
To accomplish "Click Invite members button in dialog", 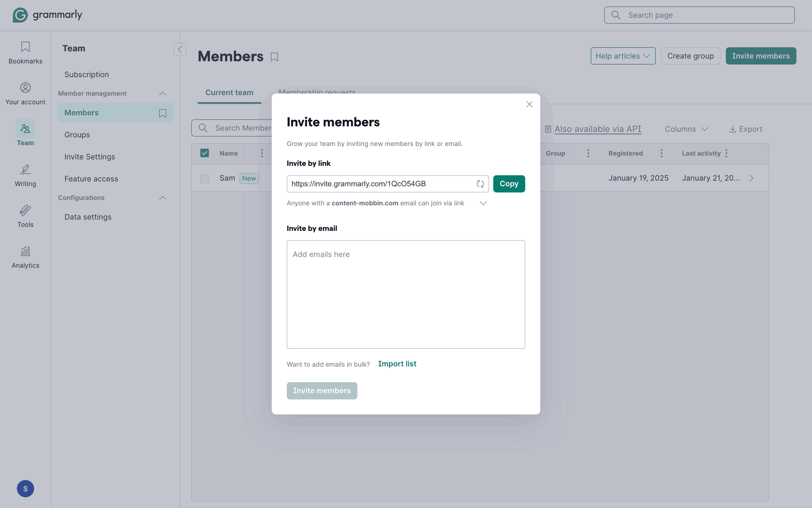I will pos(322,391).
